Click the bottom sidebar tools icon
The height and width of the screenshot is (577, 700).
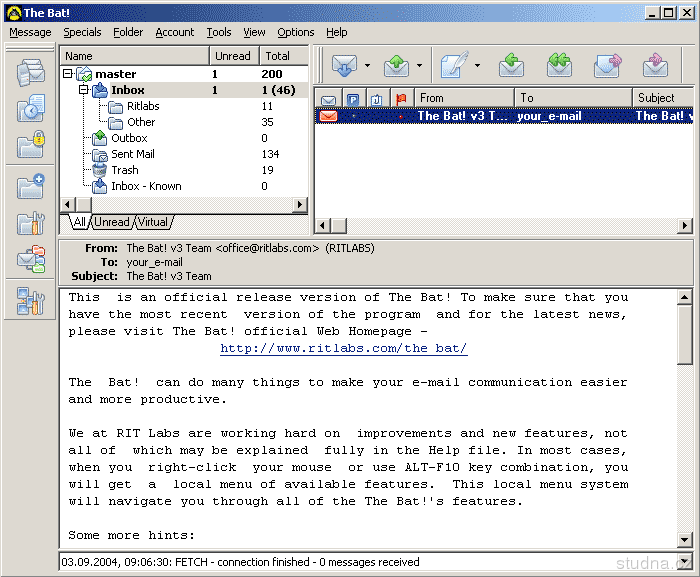point(30,301)
